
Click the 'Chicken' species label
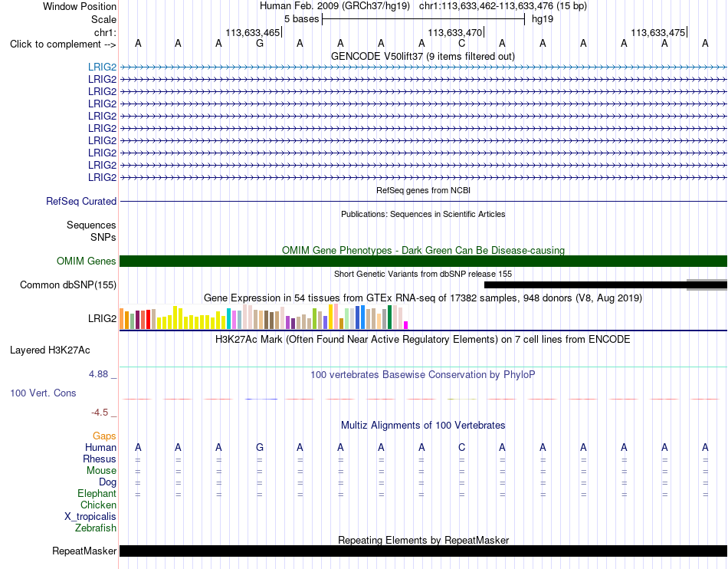(x=98, y=505)
